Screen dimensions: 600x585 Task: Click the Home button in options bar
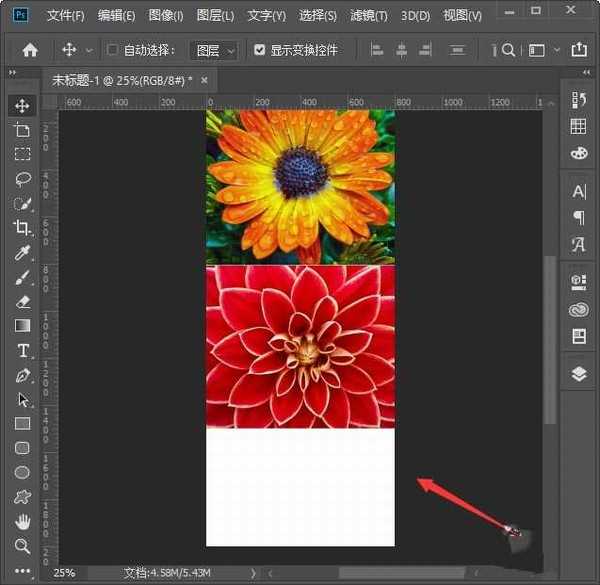coord(30,50)
